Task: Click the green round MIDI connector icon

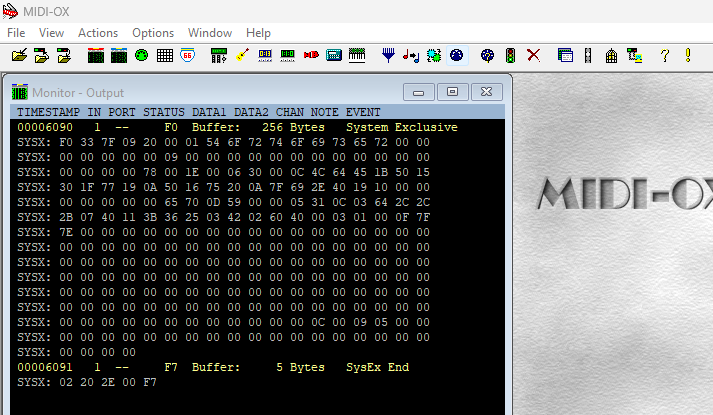Action: [141, 56]
